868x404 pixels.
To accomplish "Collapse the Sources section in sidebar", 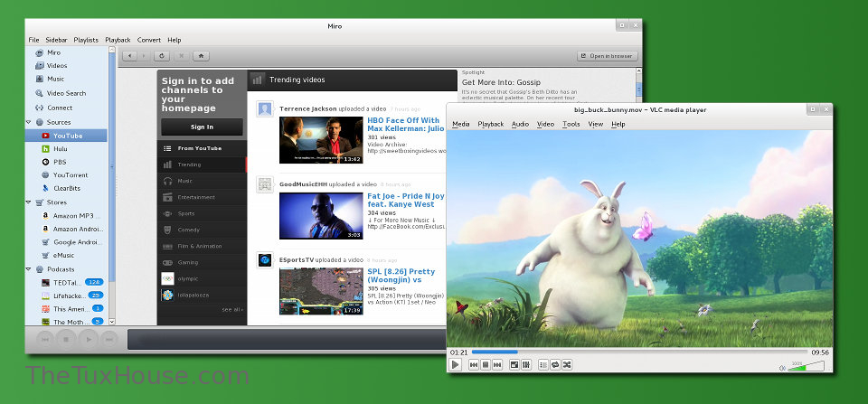I will 29,122.
